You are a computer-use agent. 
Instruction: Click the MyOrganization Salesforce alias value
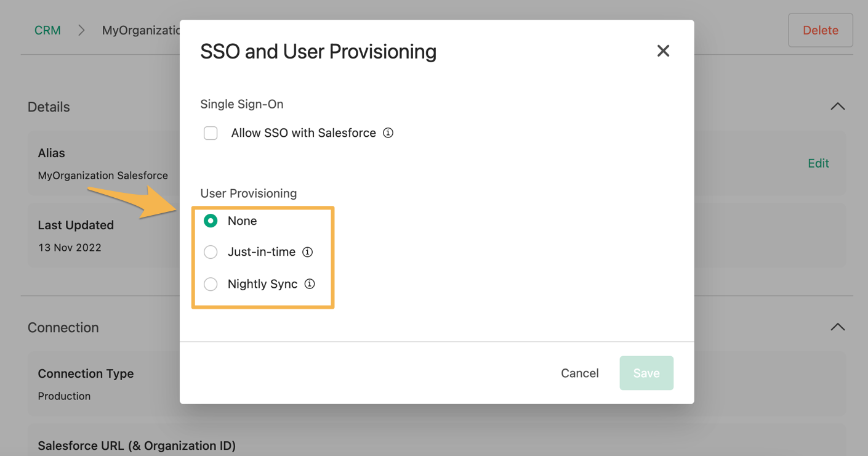[103, 176]
